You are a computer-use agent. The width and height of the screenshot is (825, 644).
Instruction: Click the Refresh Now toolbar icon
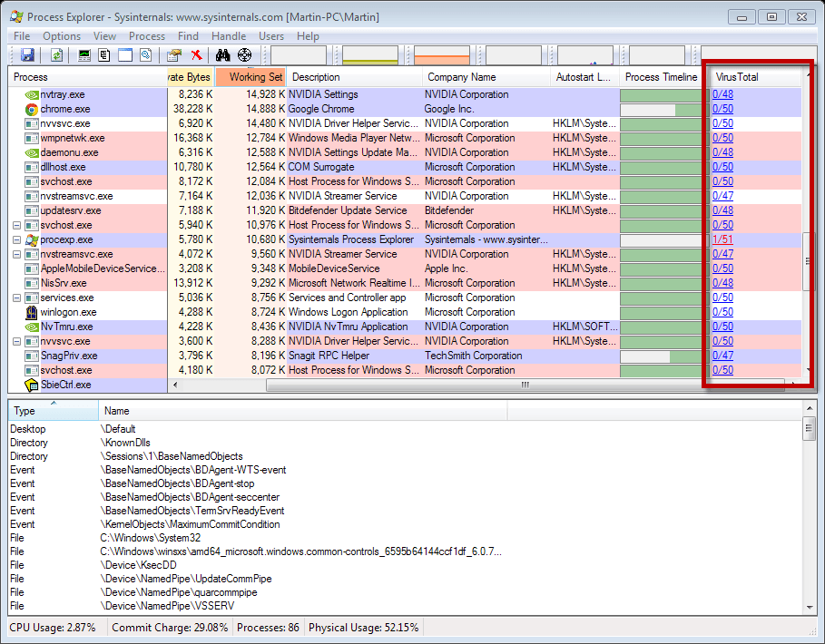(x=57, y=54)
